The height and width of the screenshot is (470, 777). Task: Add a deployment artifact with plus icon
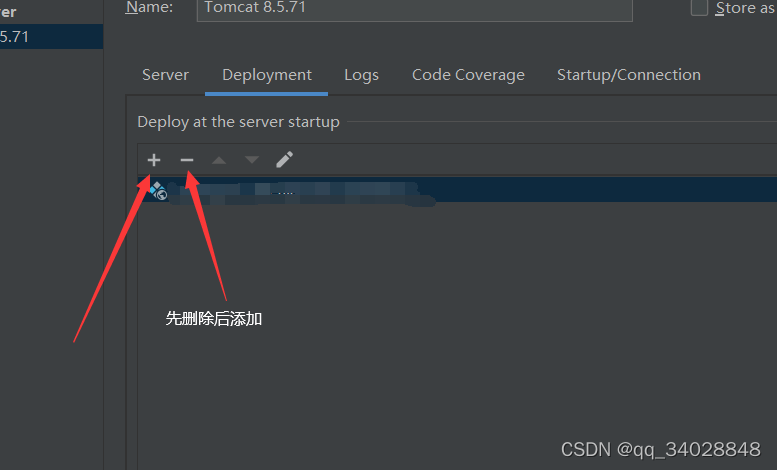(x=154, y=160)
